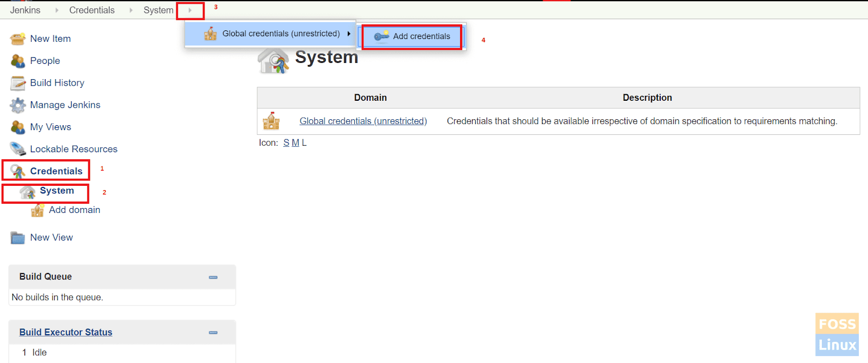Click the System house icon in sidebar

coord(28,192)
